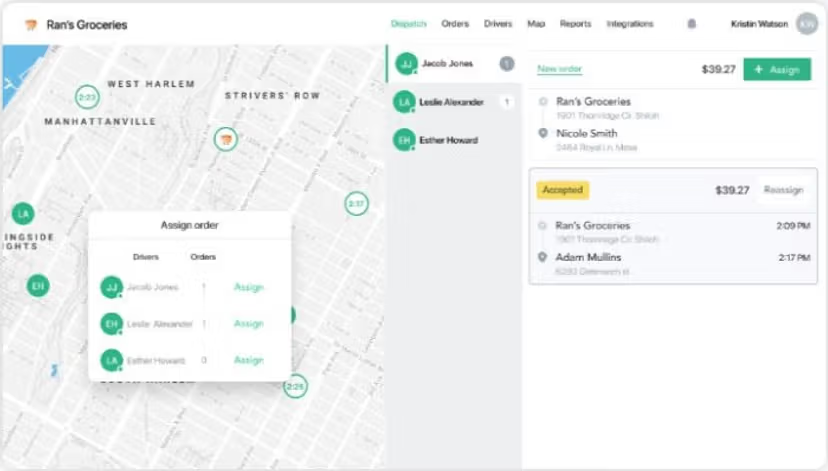Select Jacob Jones in the driver list
This screenshot has height=471, width=828.
[x=454, y=64]
